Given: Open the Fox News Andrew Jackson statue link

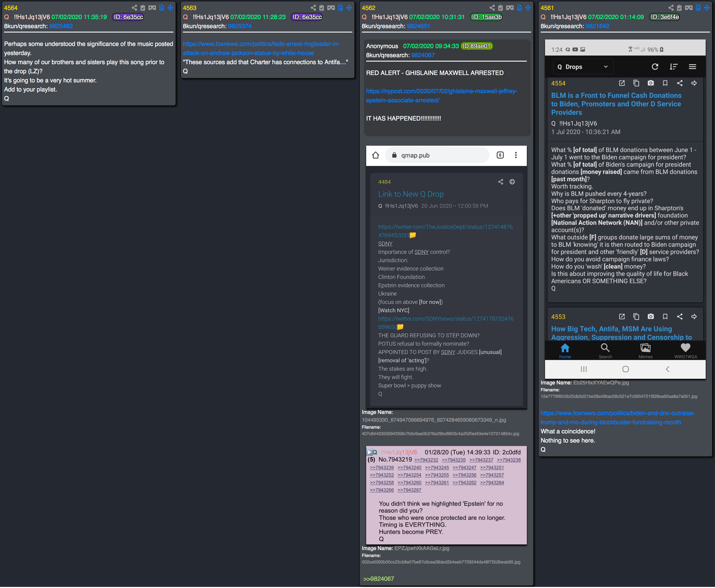Looking at the screenshot, I should [x=261, y=48].
